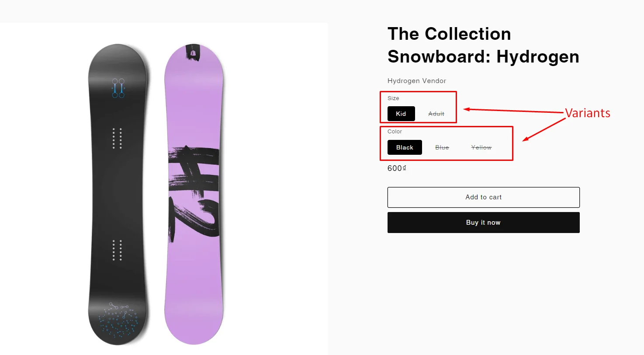Click the product title Snowboard: Hydrogen

(x=483, y=56)
